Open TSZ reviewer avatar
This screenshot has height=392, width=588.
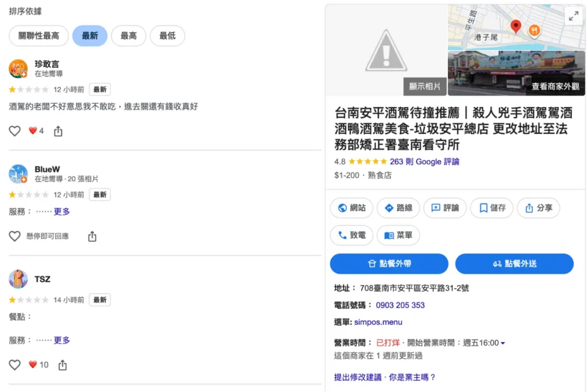(18, 279)
